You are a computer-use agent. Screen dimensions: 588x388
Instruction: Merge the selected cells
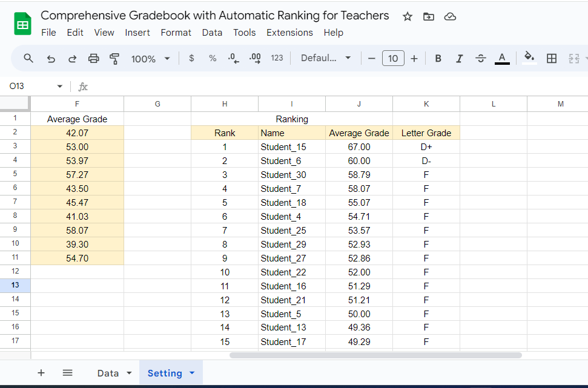pos(574,58)
